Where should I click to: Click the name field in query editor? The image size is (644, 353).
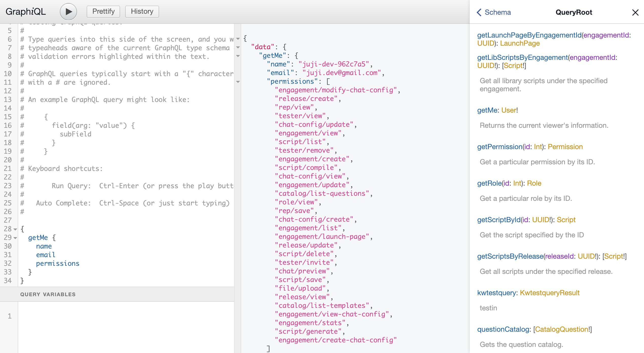coord(44,246)
